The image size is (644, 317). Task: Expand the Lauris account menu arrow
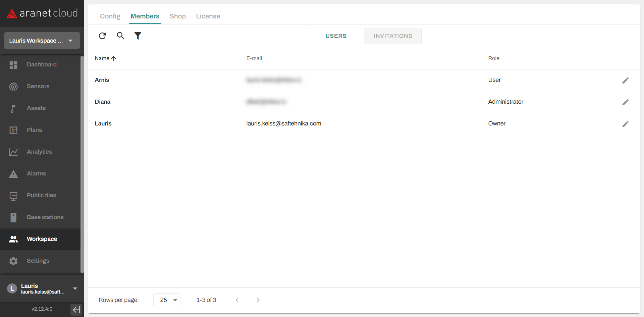[x=75, y=288]
